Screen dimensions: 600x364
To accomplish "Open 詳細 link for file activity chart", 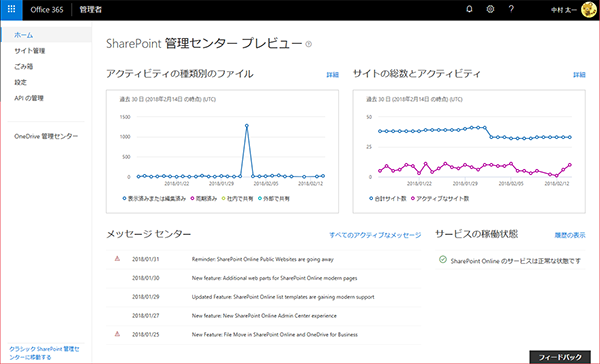I will click(333, 75).
